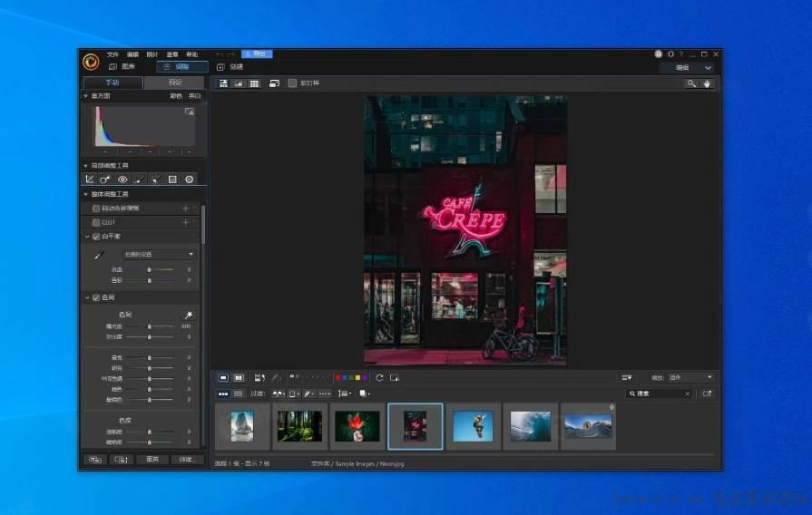Click the magnifier zoom tool icon

pyautogui.click(x=691, y=83)
